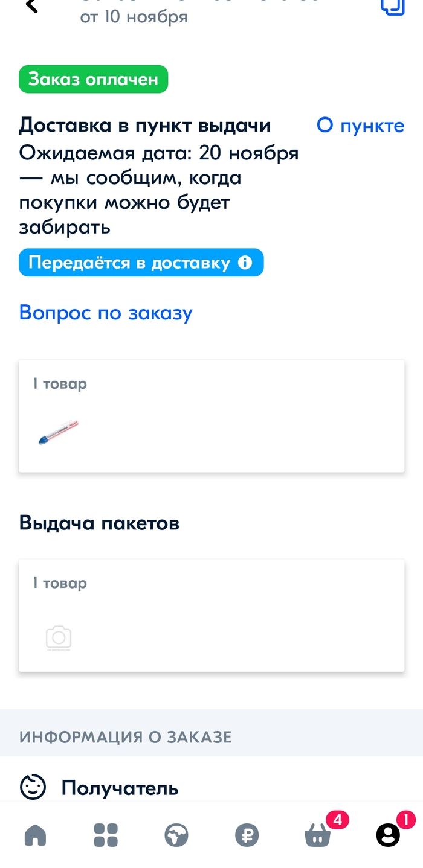
Task: Tap the camera placeholder in Выдача пакетов
Action: (x=58, y=638)
